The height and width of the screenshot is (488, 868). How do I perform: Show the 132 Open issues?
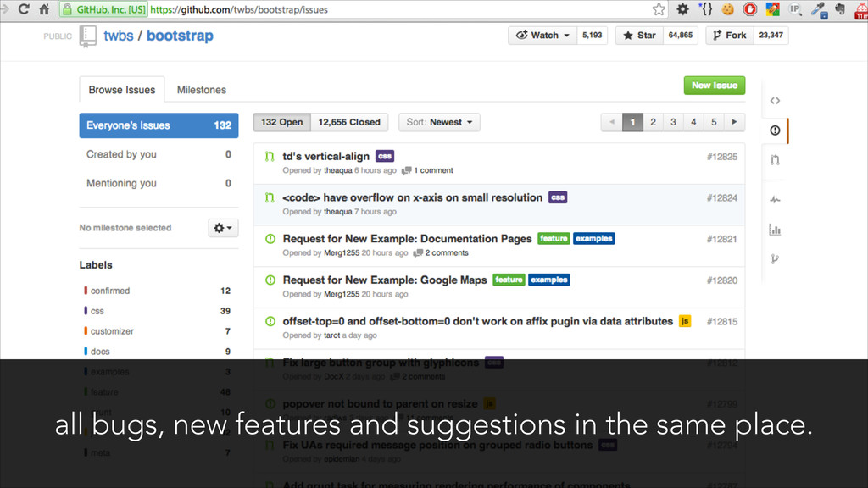coord(281,122)
